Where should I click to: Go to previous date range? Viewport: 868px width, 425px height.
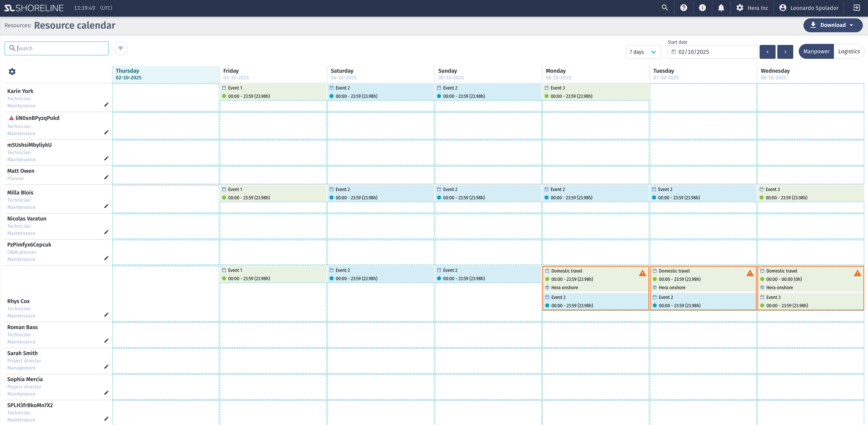tap(767, 52)
